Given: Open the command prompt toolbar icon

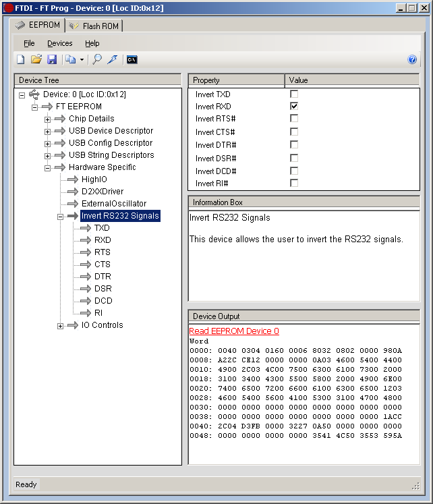Looking at the screenshot, I should click(132, 60).
